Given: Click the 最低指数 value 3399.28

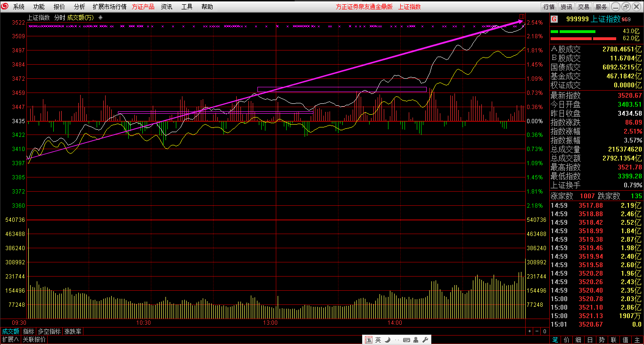Looking at the screenshot, I should (630, 177).
